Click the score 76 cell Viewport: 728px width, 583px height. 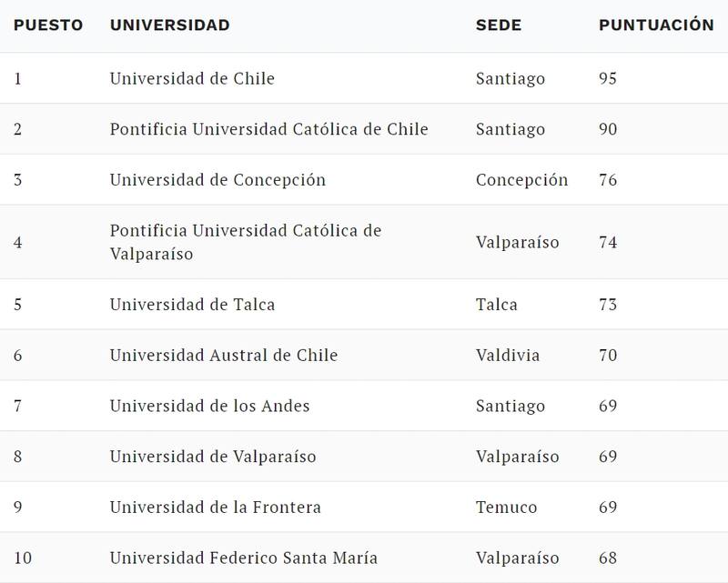click(x=608, y=180)
